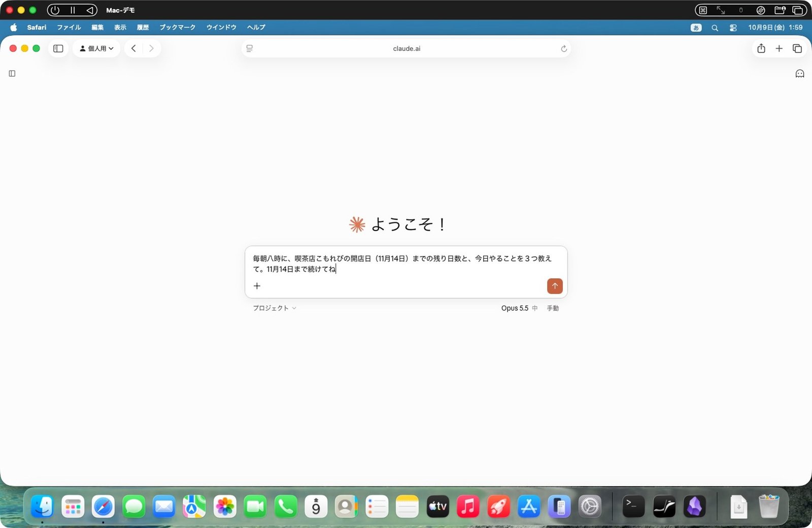
Task: Click inside the prompt text area
Action: (x=402, y=263)
